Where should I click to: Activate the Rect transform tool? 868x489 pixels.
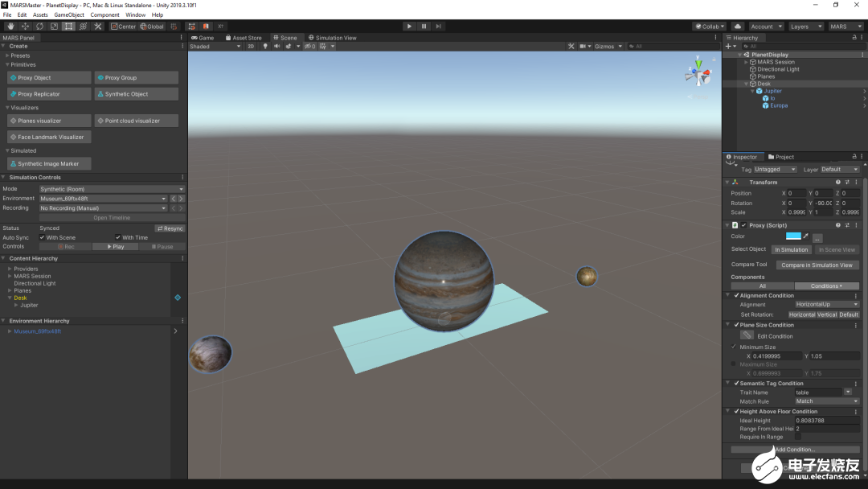tap(68, 27)
